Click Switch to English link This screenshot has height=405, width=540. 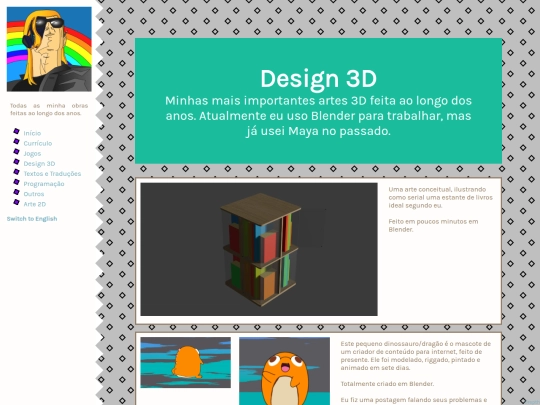click(32, 219)
